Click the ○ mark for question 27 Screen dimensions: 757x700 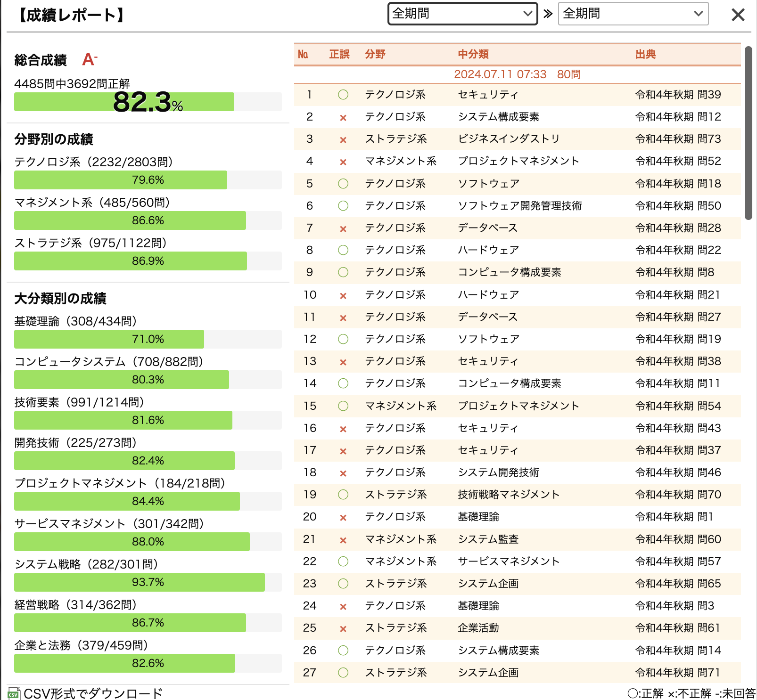click(343, 673)
